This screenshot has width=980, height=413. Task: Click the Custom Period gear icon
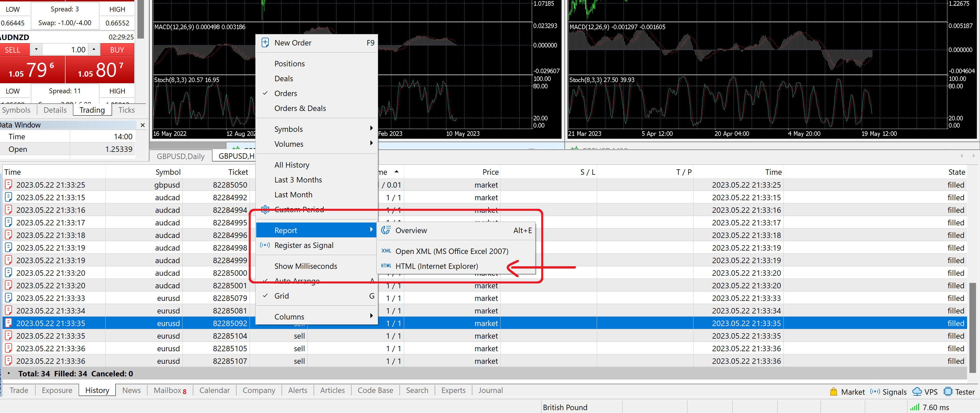[x=265, y=209]
